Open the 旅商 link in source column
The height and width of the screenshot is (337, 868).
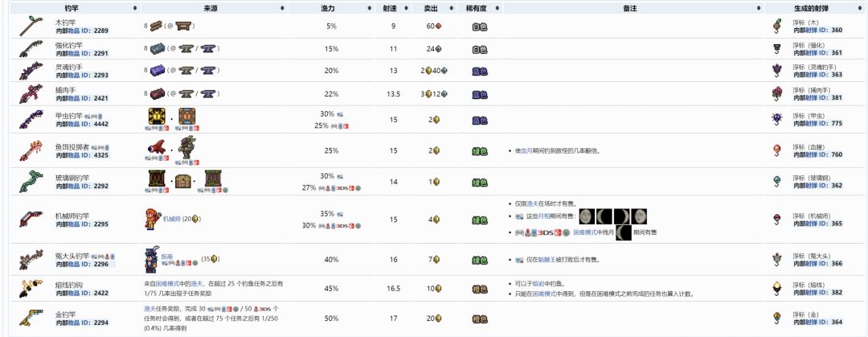(x=167, y=257)
